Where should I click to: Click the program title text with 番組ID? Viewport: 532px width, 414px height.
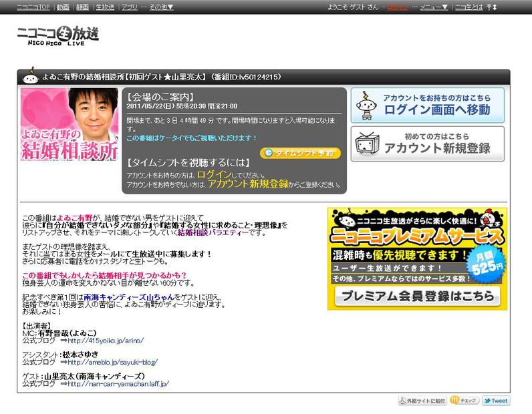162,77
